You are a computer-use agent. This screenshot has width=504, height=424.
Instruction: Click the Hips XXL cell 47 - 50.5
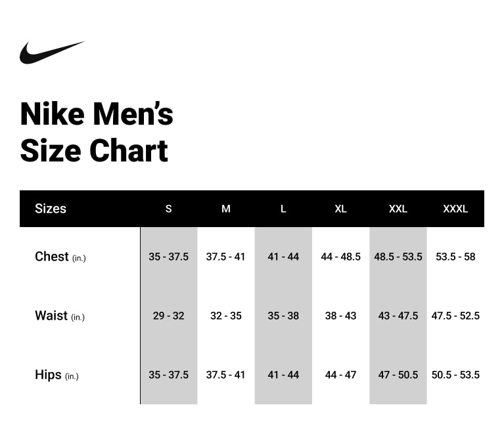click(x=398, y=375)
